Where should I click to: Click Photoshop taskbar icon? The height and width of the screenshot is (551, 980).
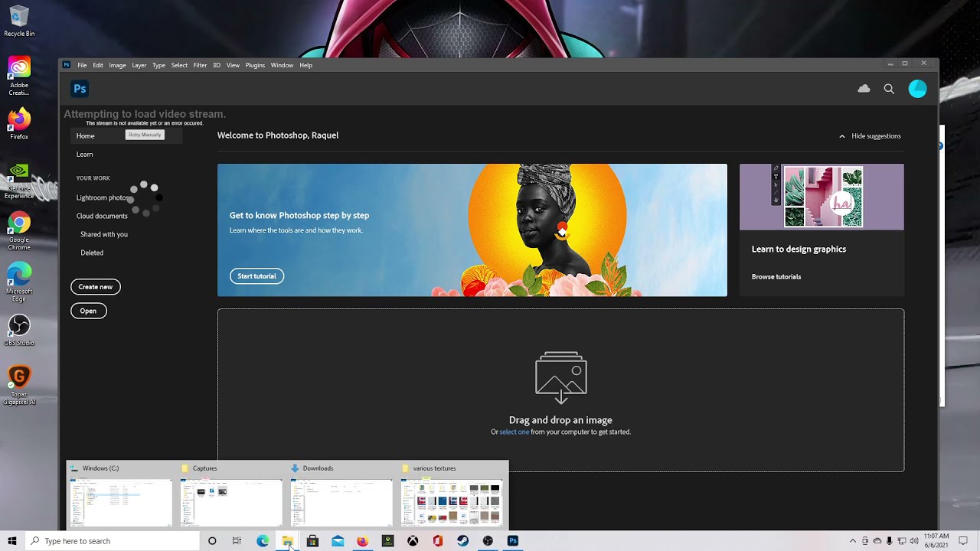point(513,541)
